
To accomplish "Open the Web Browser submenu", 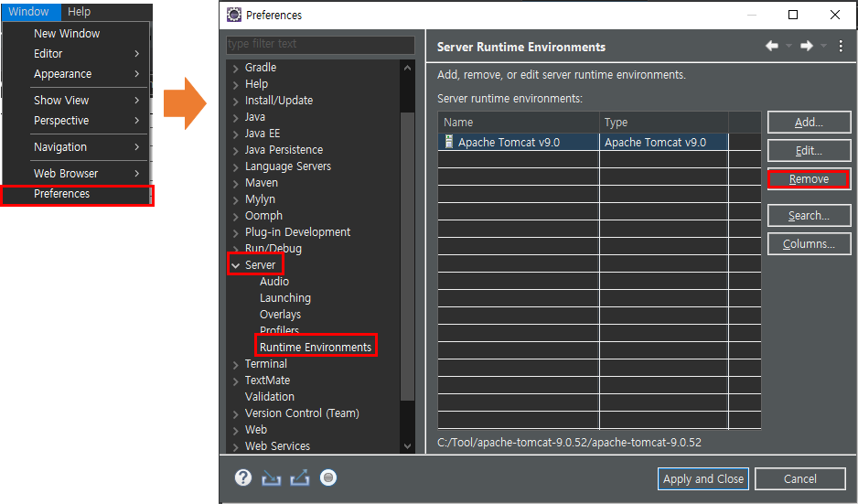I will click(x=76, y=174).
